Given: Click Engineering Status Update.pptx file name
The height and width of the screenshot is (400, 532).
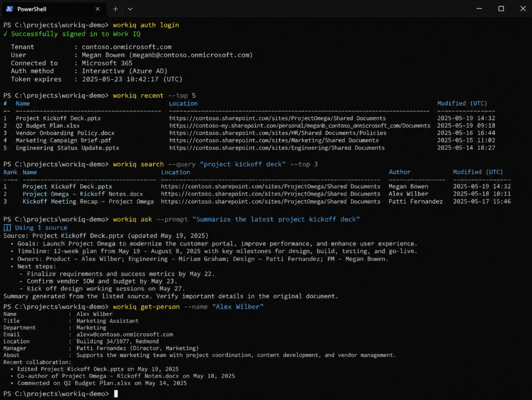Looking at the screenshot, I should (68, 147).
